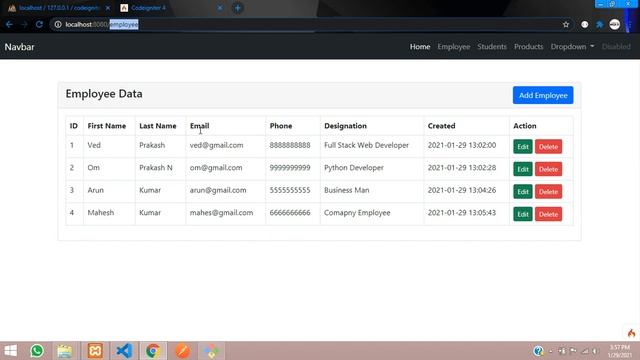The image size is (640, 360).
Task: Open XAMPP from the taskbar
Action: (95, 351)
